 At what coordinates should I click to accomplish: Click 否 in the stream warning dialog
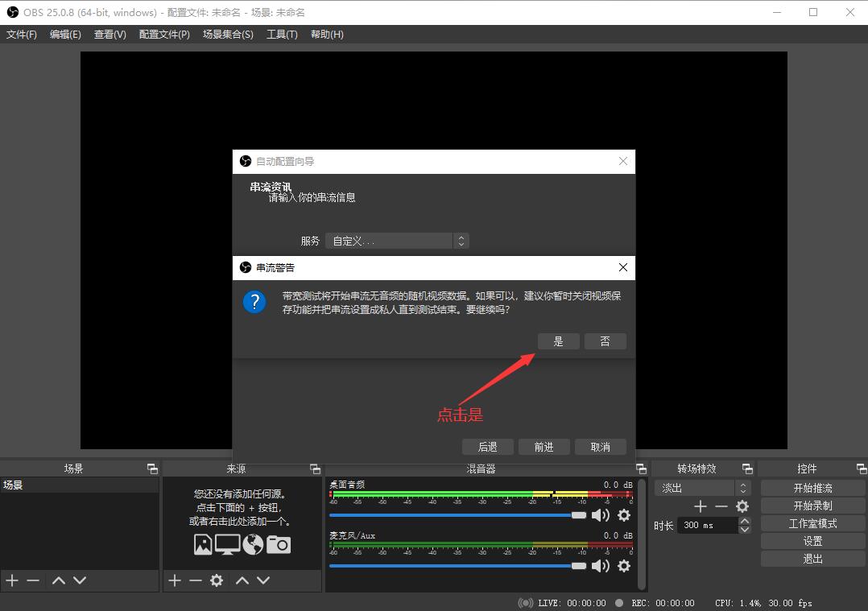pyautogui.click(x=605, y=341)
